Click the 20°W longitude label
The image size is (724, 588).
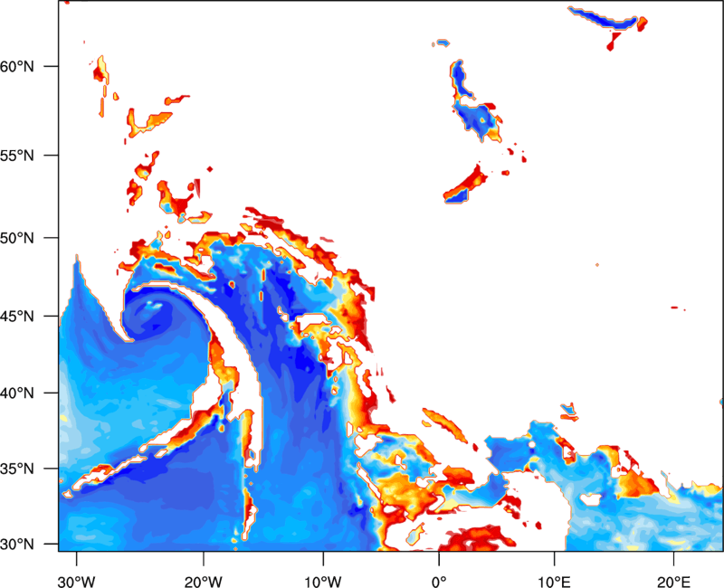[x=203, y=582]
